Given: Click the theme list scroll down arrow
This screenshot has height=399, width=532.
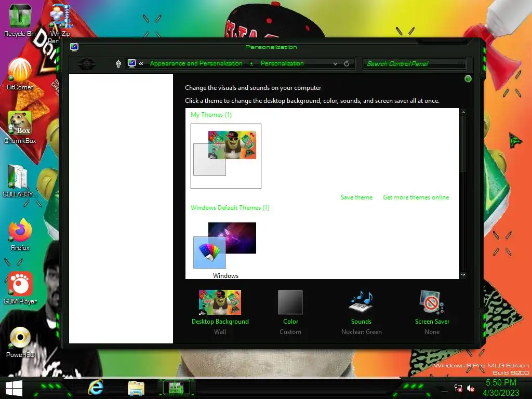Looking at the screenshot, I should [463, 275].
